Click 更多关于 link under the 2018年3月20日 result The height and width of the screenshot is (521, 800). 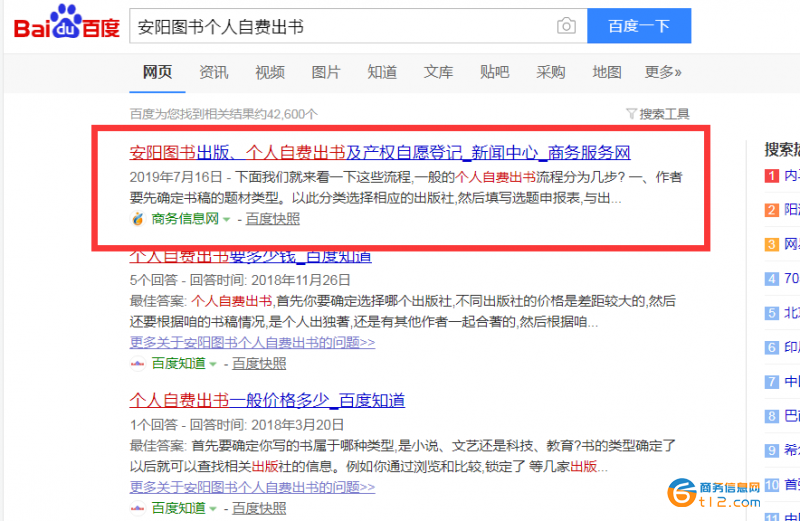click(x=253, y=487)
